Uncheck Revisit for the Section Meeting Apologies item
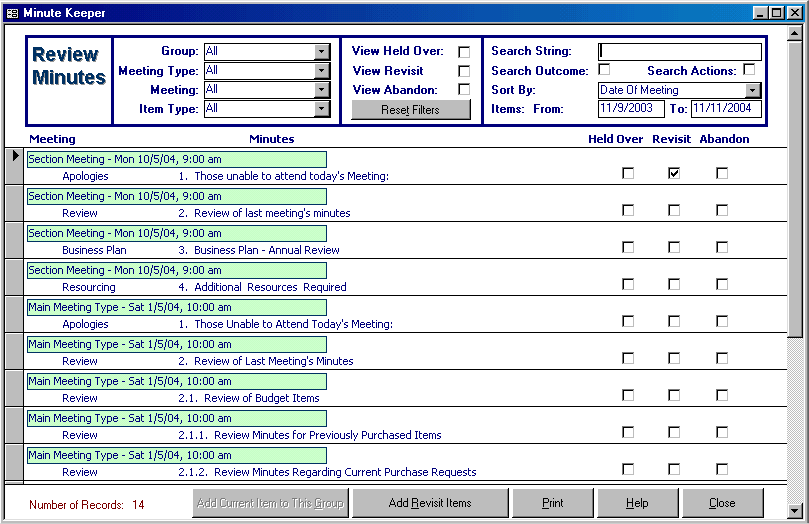The image size is (809, 524). (x=674, y=173)
